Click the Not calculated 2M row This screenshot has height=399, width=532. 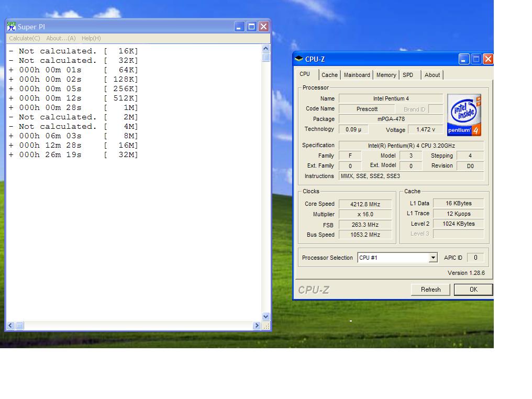point(73,117)
